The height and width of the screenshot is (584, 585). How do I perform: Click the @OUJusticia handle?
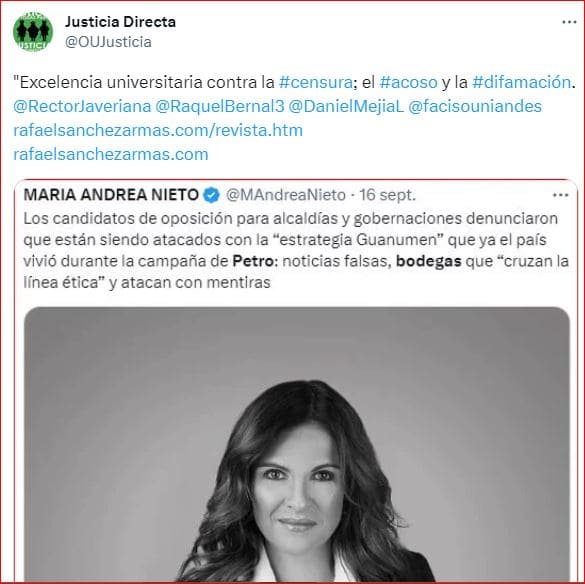pyautogui.click(x=108, y=42)
